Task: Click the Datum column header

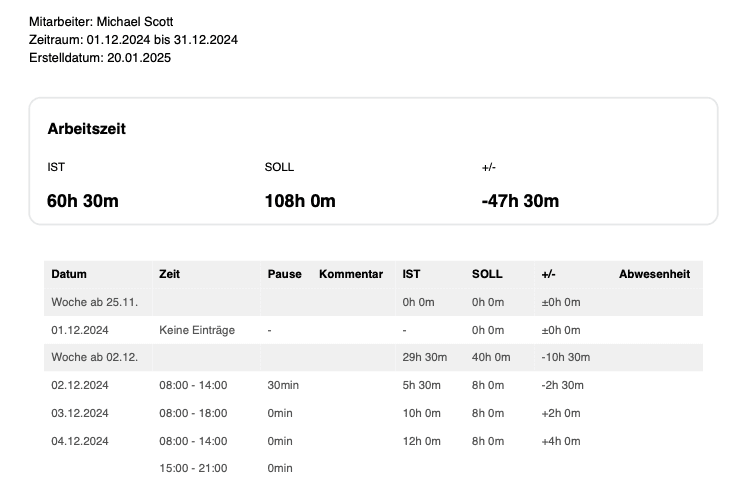Action: pos(69,274)
